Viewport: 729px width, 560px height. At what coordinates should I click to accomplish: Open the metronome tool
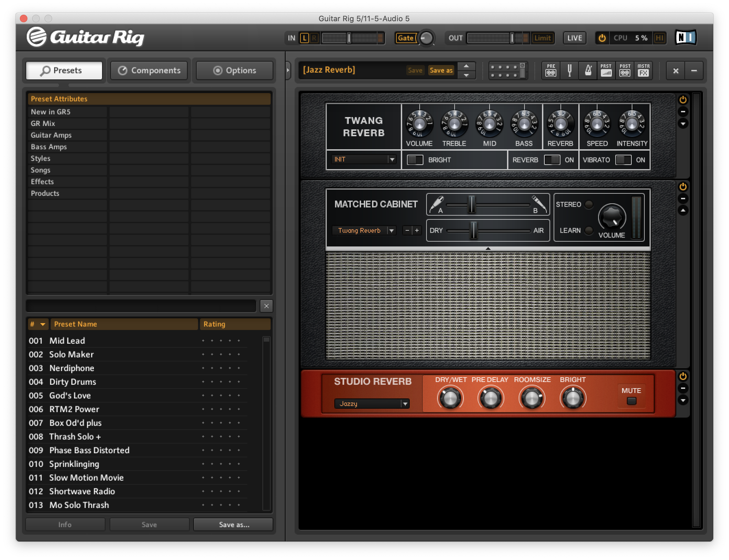pyautogui.click(x=588, y=71)
